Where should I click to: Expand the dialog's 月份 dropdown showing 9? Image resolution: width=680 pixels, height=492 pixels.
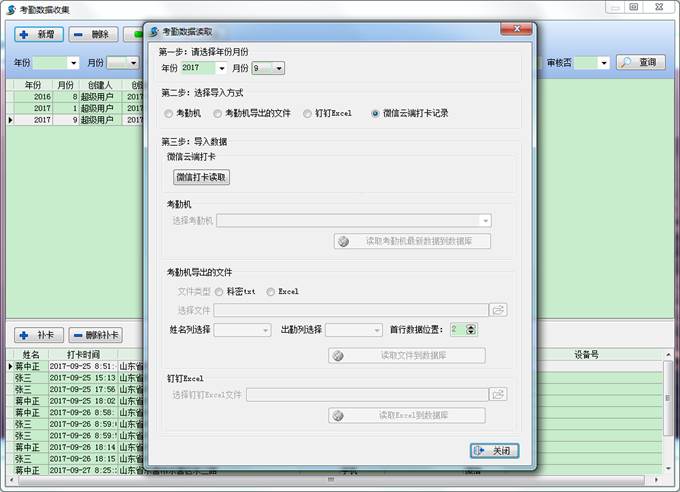point(278,68)
